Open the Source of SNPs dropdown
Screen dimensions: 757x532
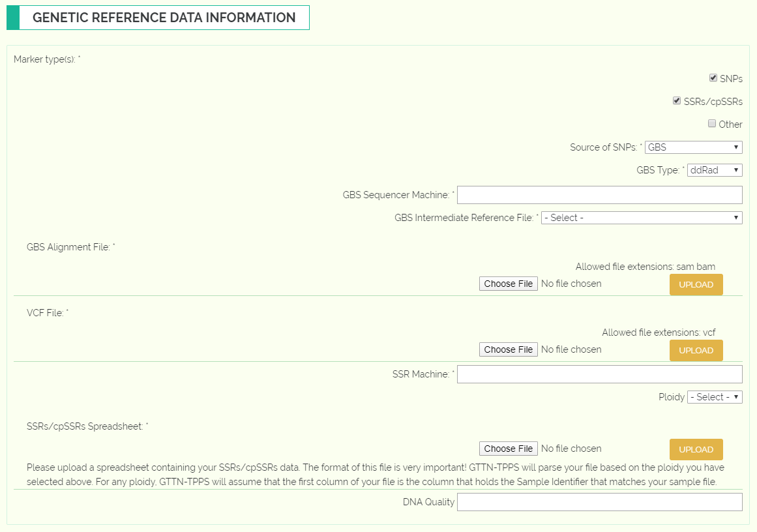click(x=693, y=147)
